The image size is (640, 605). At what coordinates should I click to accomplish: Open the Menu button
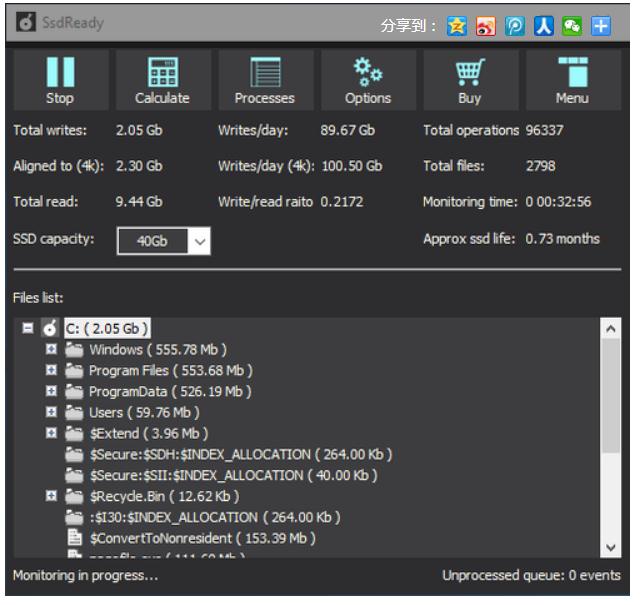click(573, 80)
